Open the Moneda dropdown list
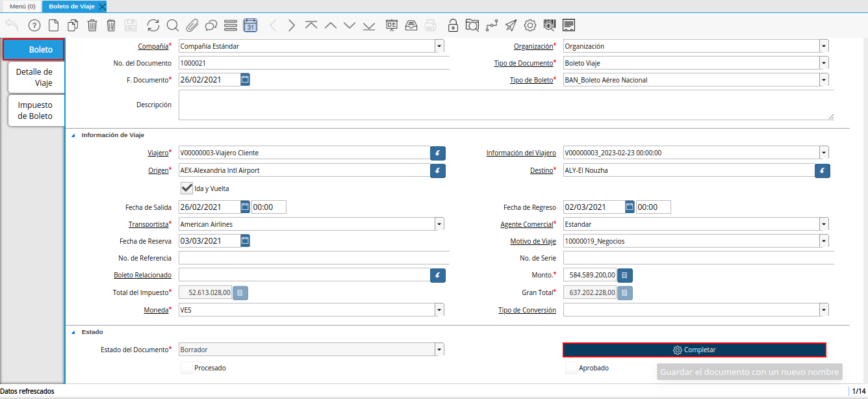The height and width of the screenshot is (399, 868). click(439, 310)
